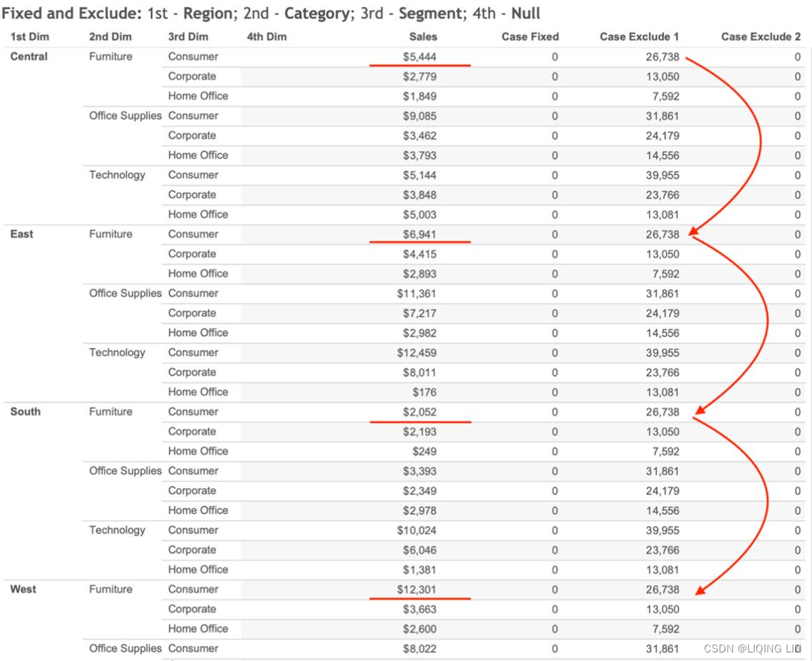Click Furniture under the East region

coord(110,234)
